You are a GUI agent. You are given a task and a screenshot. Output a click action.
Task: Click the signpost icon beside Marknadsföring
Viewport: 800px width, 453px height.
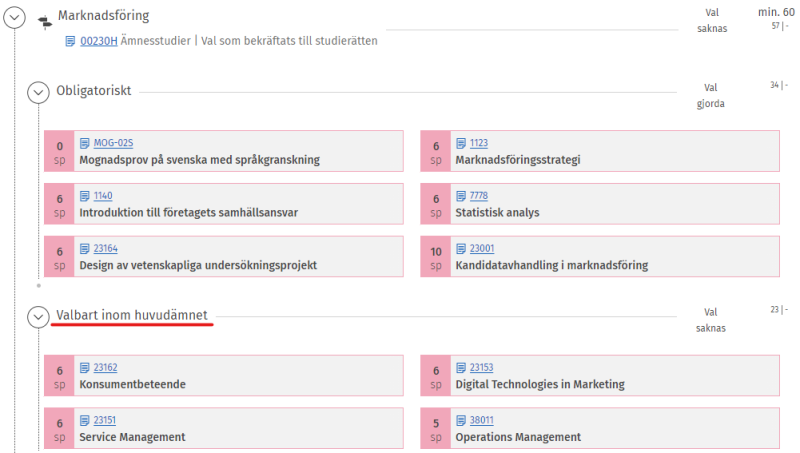tap(44, 19)
